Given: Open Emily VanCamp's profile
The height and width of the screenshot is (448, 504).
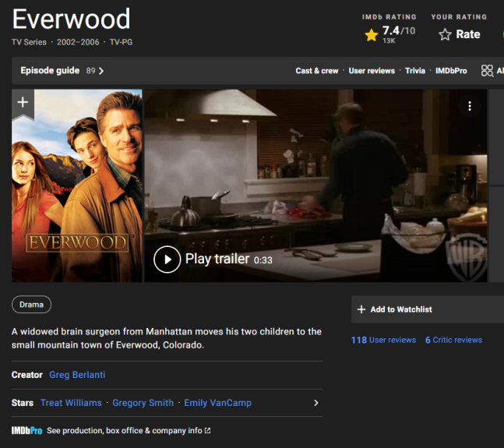Looking at the screenshot, I should [217, 403].
